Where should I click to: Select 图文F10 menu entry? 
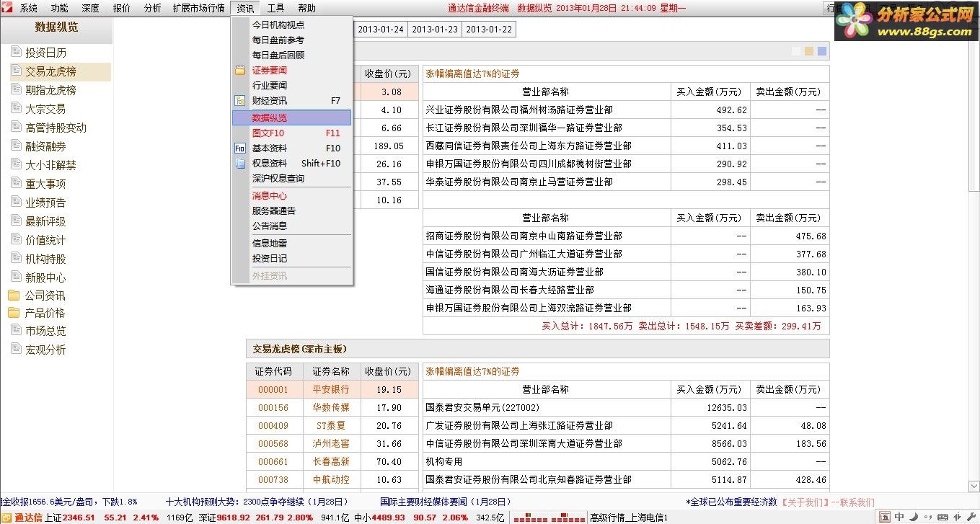tap(292, 133)
